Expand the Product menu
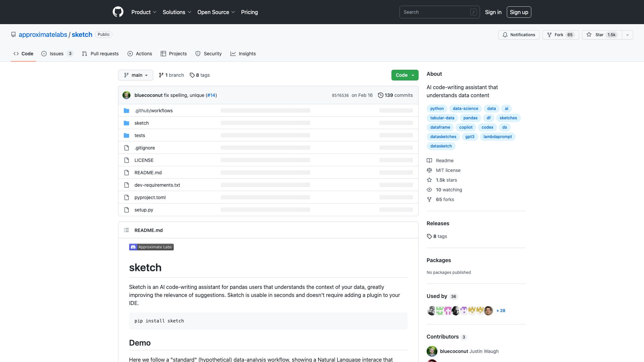644x362 pixels. pos(144,12)
